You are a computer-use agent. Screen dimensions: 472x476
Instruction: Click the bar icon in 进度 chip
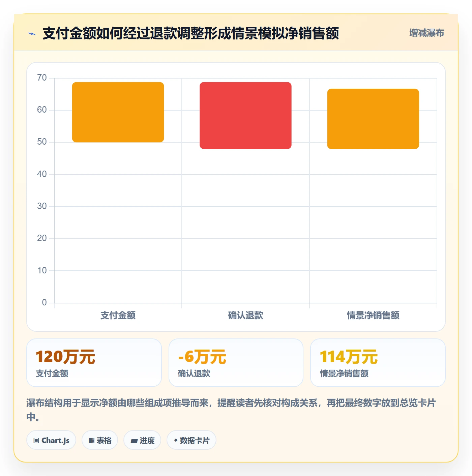[x=134, y=441]
